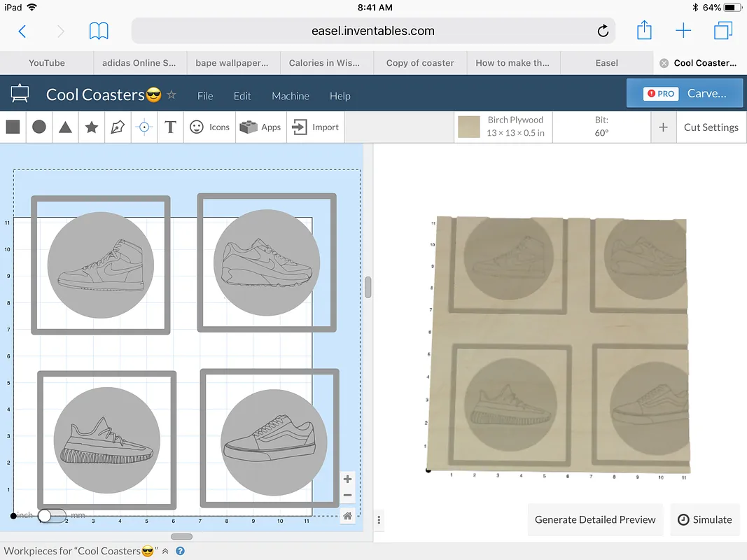Click Generate Detailed Preview button

(595, 519)
